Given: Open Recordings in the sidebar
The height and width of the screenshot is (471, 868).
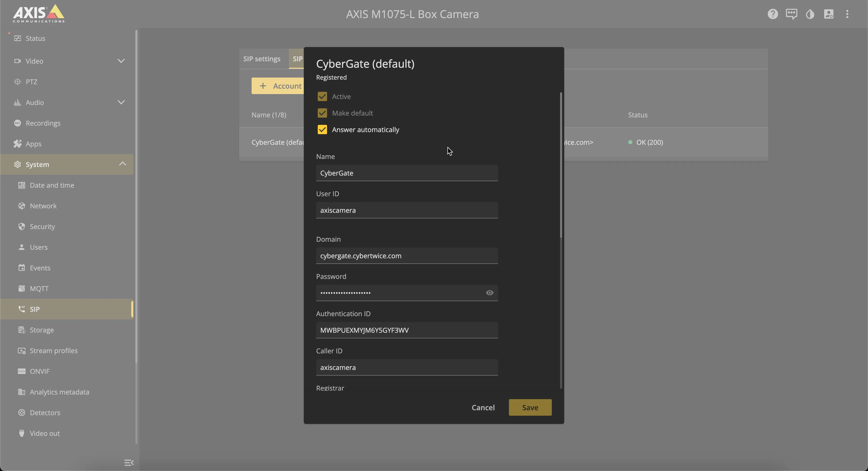Looking at the screenshot, I should click(x=67, y=123).
